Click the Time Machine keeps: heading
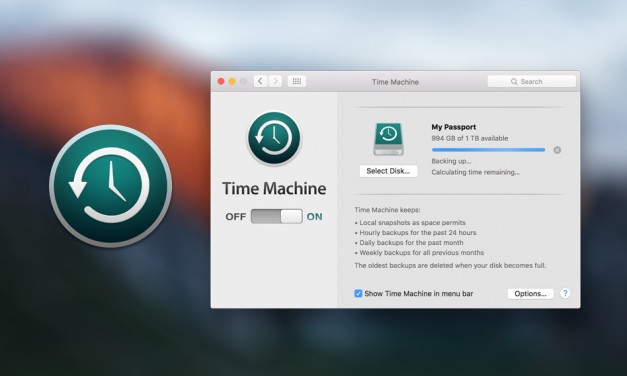Screen dimensions: 627x376 pos(387,210)
